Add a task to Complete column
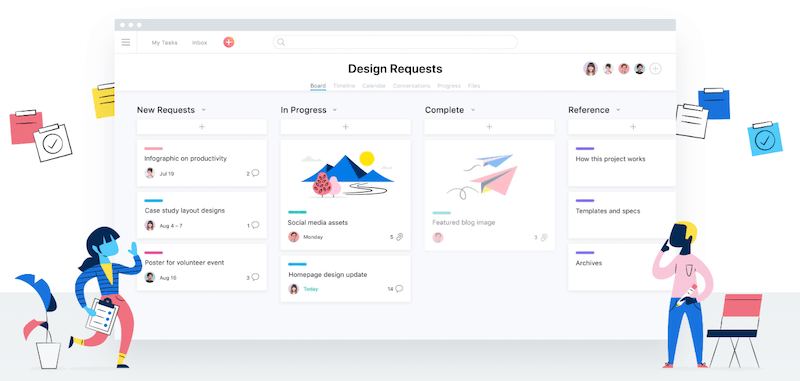This screenshot has width=800, height=381. pyautogui.click(x=489, y=126)
